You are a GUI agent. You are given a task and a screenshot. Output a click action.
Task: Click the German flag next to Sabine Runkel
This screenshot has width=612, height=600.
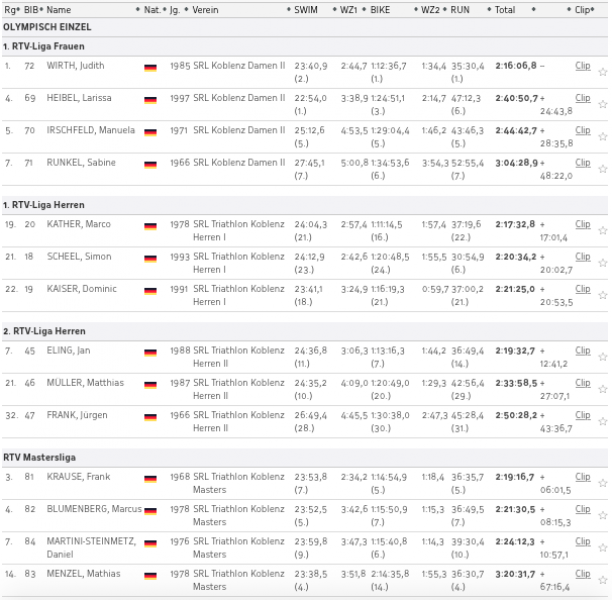[x=151, y=163]
